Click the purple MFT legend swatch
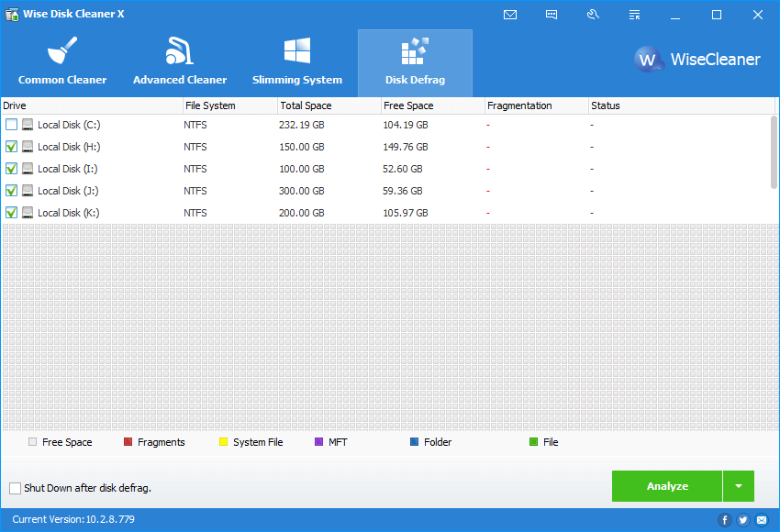 click(318, 441)
